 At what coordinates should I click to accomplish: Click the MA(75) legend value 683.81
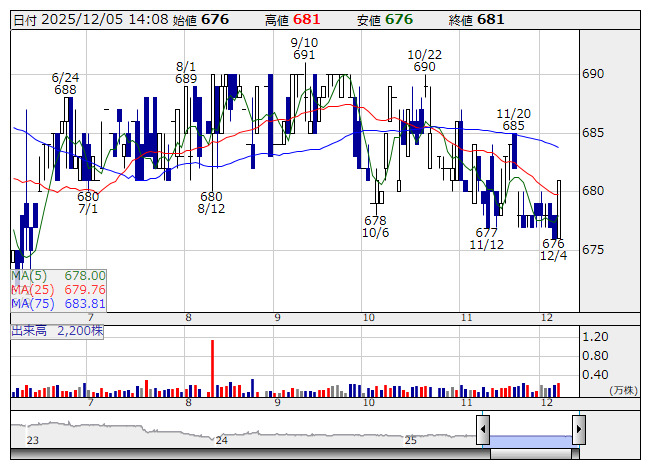pyautogui.click(x=85, y=304)
